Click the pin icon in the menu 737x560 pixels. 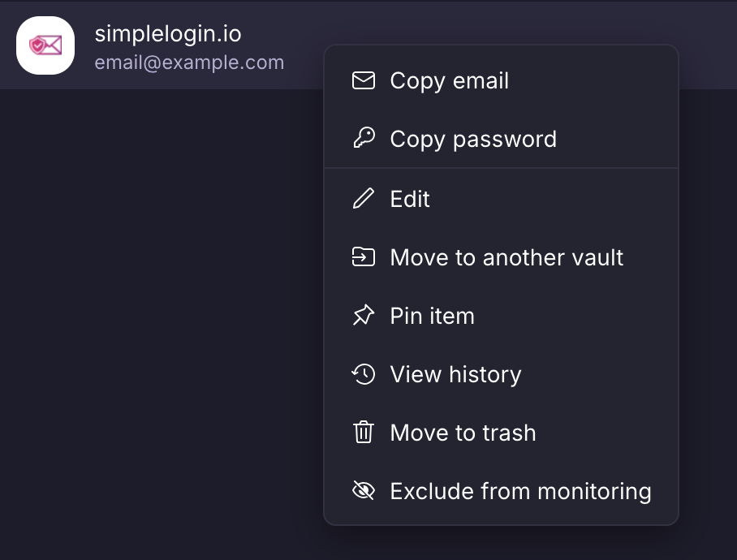pyautogui.click(x=364, y=316)
